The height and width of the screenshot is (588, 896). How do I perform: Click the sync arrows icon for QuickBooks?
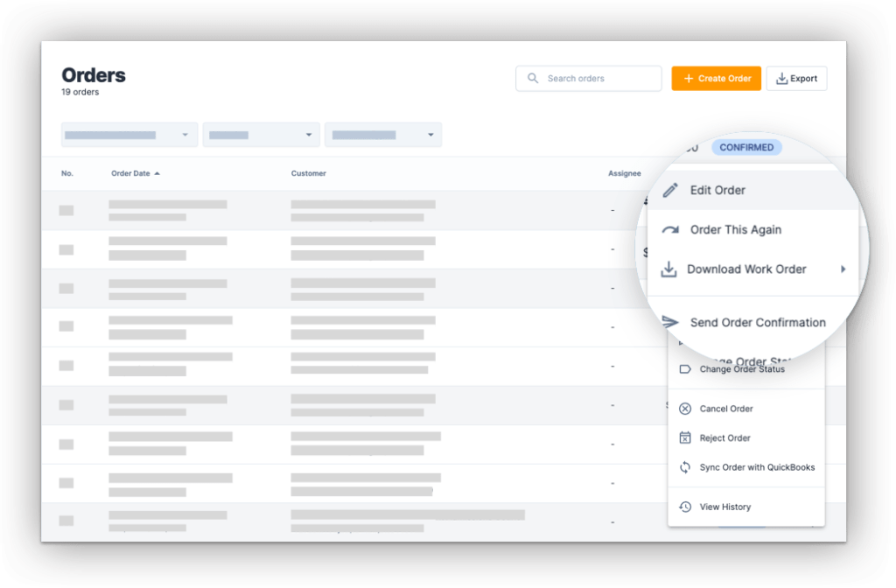[x=685, y=467]
